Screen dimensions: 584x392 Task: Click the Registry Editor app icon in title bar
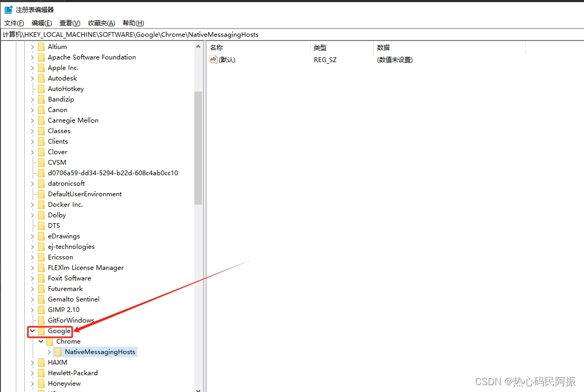pyautogui.click(x=8, y=9)
